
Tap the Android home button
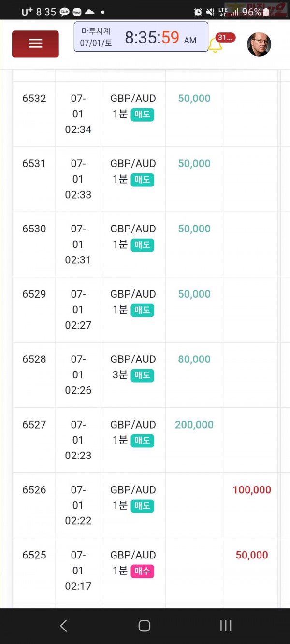coord(145,626)
